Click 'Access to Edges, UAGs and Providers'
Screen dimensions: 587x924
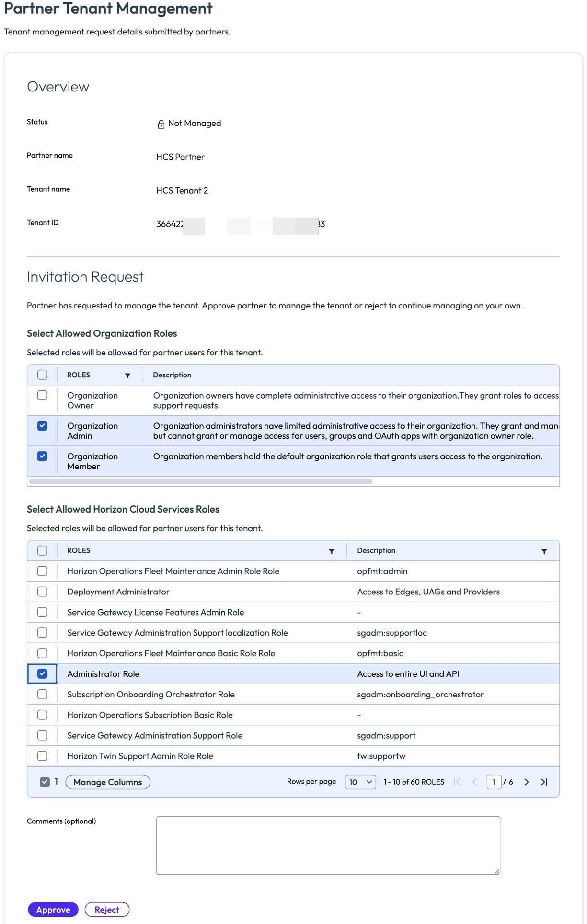point(428,592)
